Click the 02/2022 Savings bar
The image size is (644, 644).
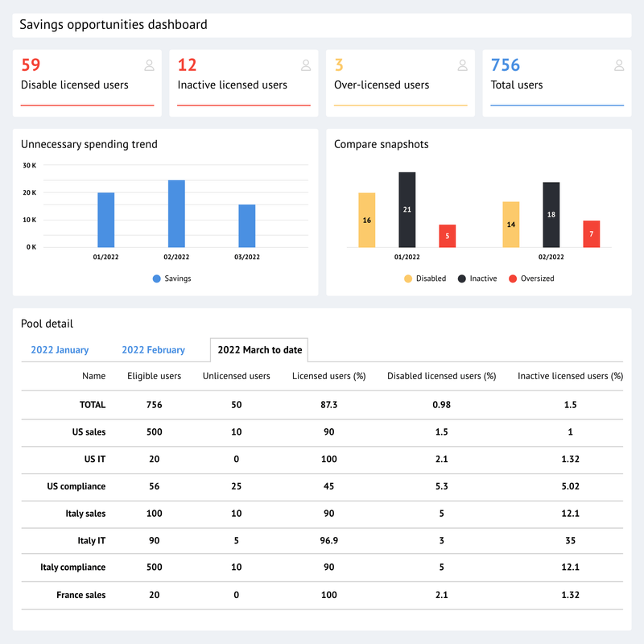pos(176,213)
